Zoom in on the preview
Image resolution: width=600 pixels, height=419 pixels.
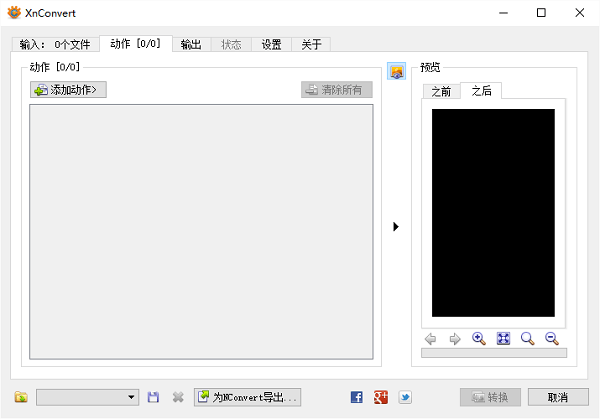(x=479, y=339)
